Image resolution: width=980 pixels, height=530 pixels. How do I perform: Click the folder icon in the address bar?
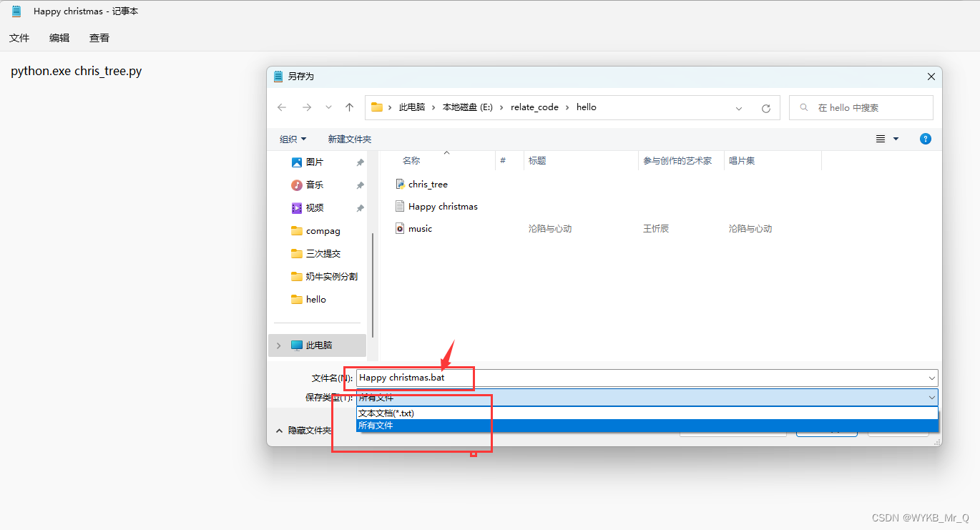377,107
